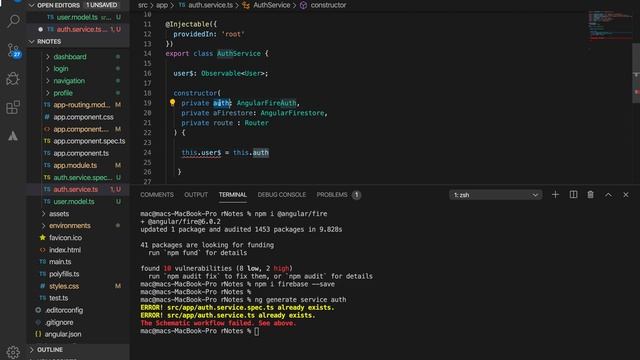The image size is (640, 360).
Task: Click the terminal prompt cursor line
Action: [x=200, y=331]
